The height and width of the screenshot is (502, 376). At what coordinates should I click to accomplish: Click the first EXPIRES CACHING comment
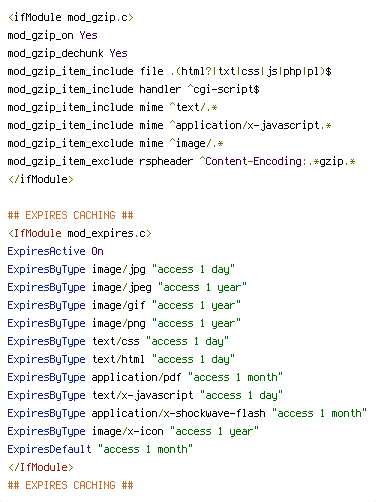coord(71,215)
